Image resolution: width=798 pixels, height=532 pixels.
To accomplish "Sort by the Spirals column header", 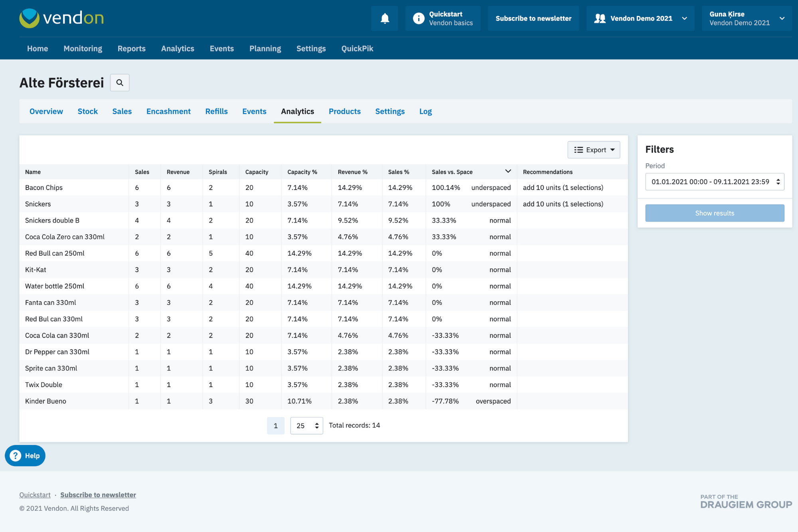I will (x=218, y=172).
